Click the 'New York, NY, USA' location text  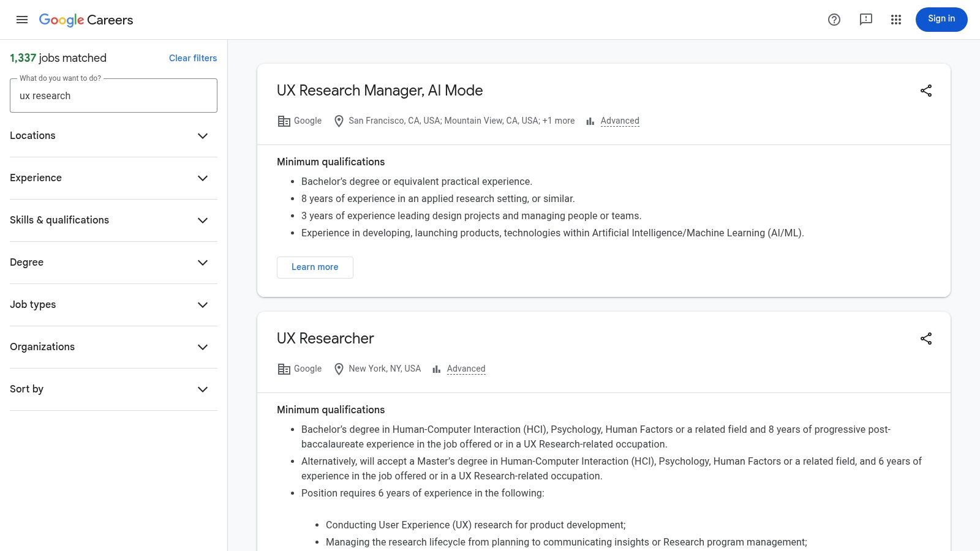point(385,369)
